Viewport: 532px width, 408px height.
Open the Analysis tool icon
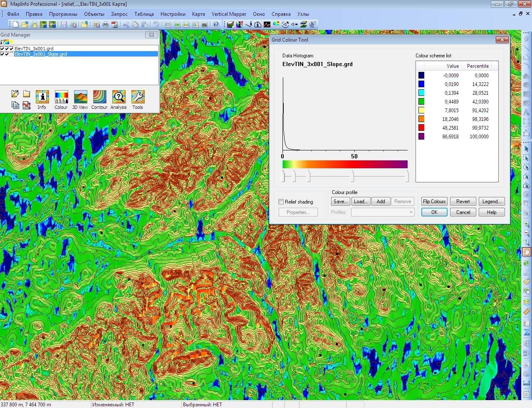point(119,99)
